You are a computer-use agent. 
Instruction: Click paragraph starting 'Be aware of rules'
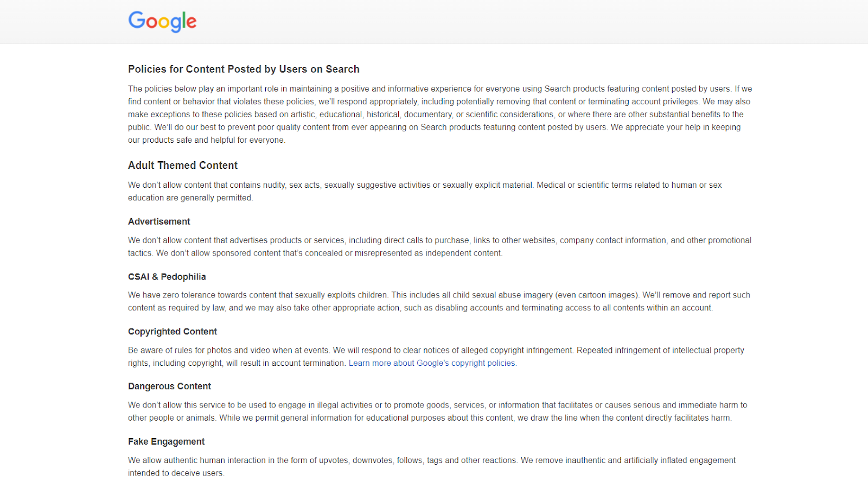pos(436,357)
